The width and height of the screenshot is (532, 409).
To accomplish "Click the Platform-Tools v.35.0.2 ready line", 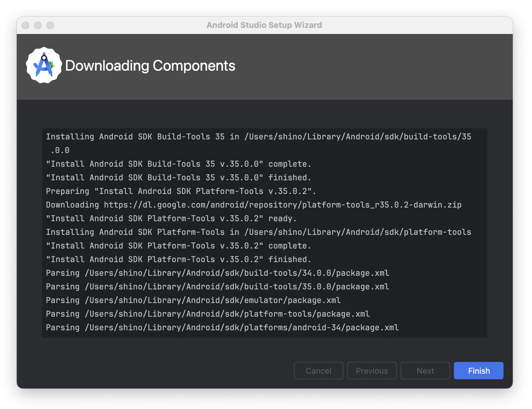I will 171,218.
